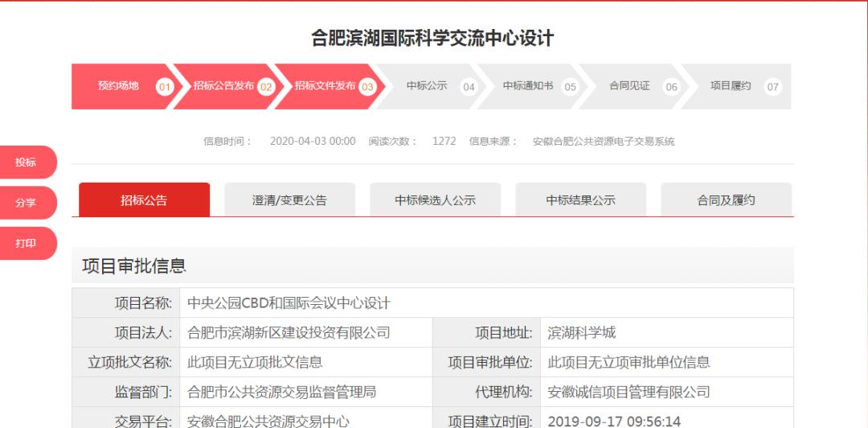The image size is (868, 428).
Task: Click the value 此项目无立项批文信息
Action: [255, 363]
